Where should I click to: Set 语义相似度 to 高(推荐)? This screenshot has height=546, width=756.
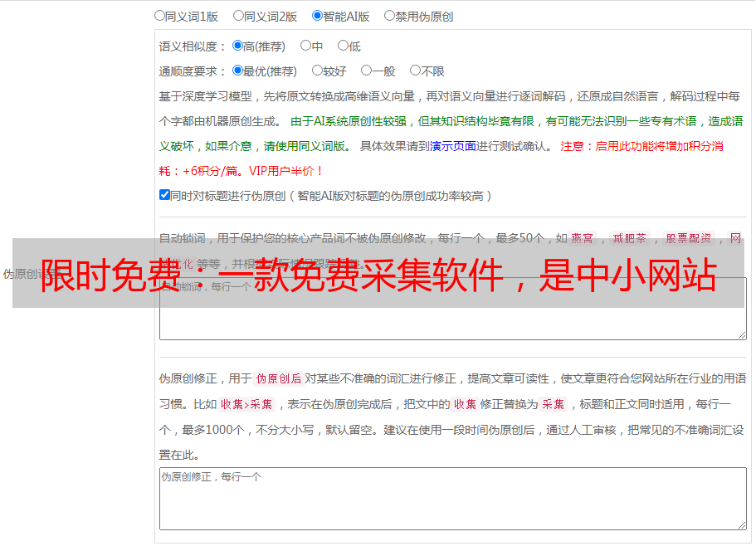pos(237,46)
